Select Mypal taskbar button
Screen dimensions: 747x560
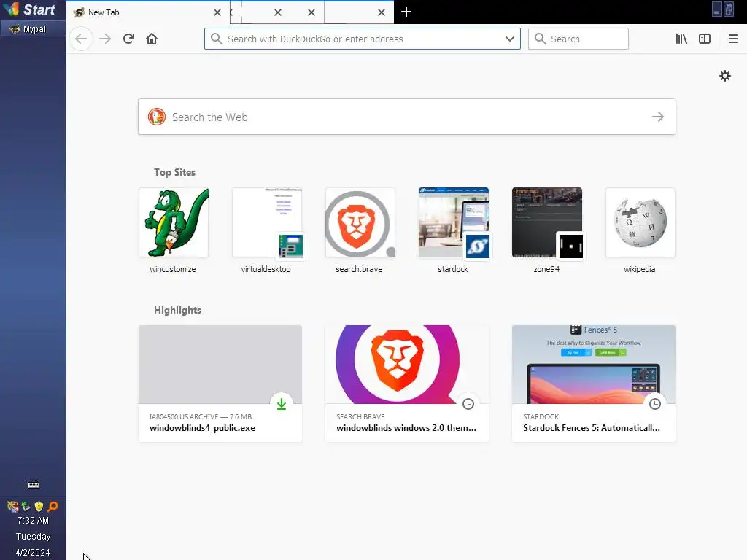tap(33, 29)
